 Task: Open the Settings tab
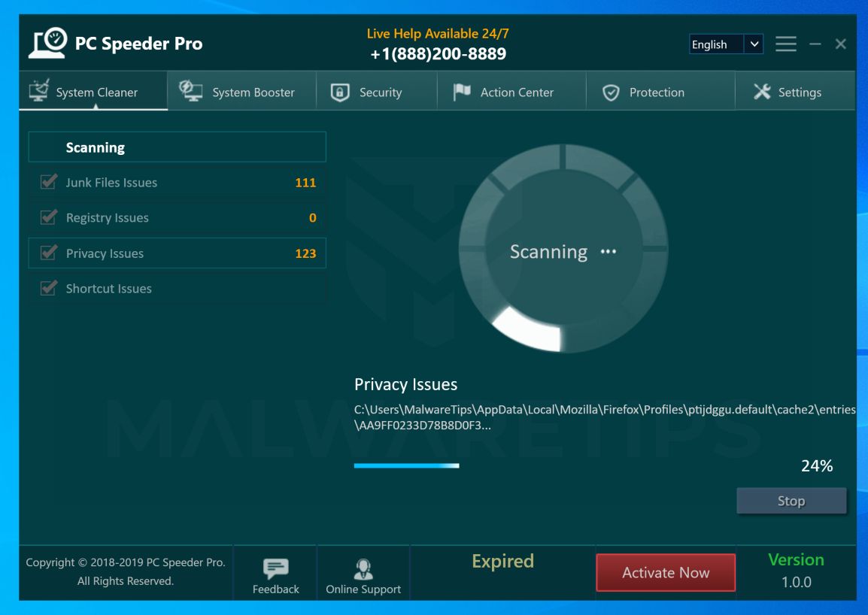point(796,91)
